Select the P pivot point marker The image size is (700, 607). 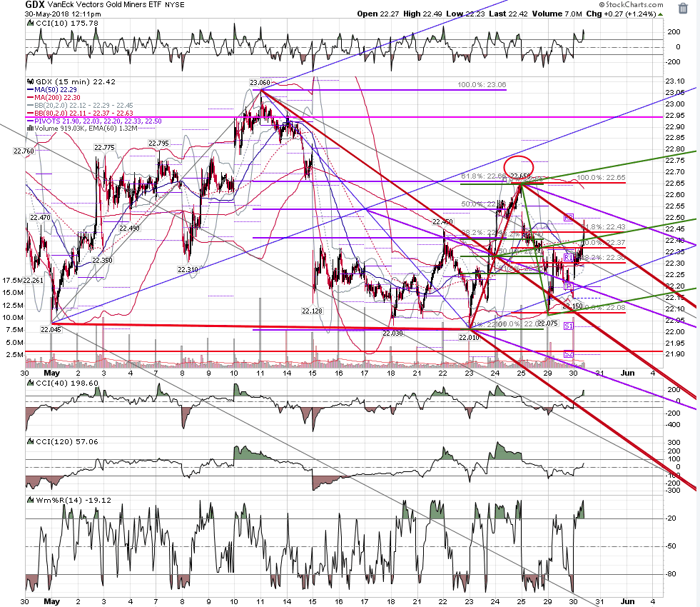click(568, 286)
